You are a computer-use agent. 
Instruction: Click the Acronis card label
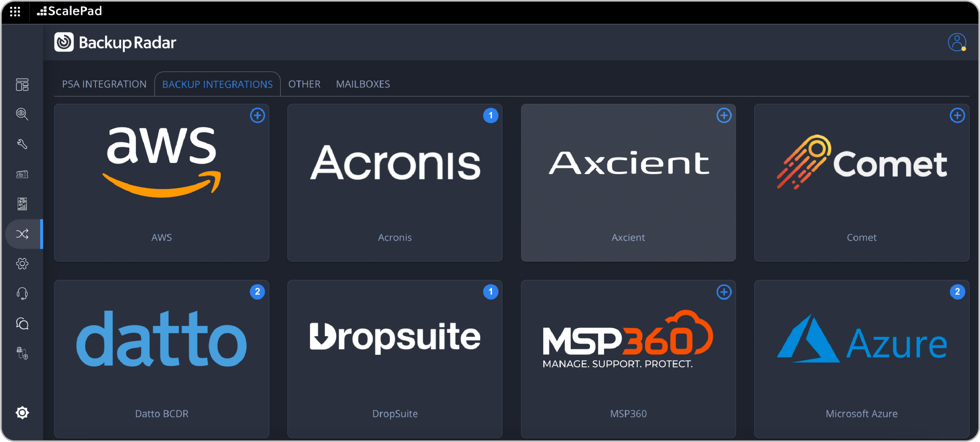(395, 238)
